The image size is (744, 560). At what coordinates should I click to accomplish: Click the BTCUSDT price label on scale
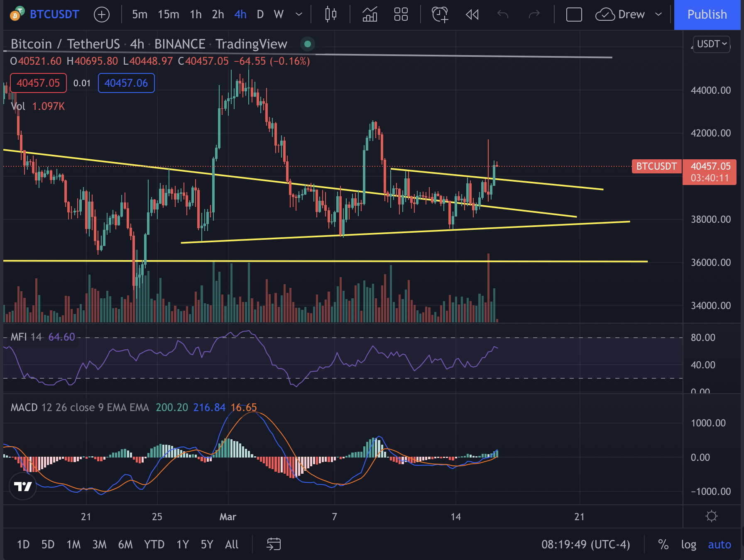pyautogui.click(x=657, y=166)
